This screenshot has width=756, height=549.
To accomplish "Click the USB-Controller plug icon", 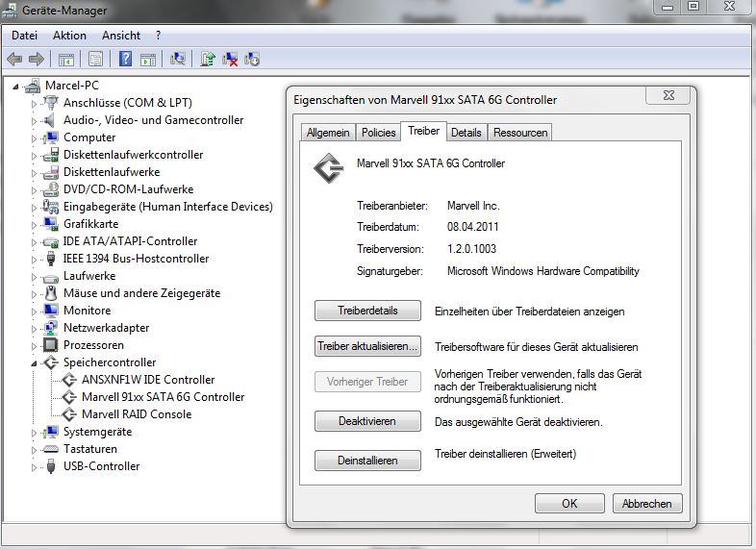I will tap(51, 466).
